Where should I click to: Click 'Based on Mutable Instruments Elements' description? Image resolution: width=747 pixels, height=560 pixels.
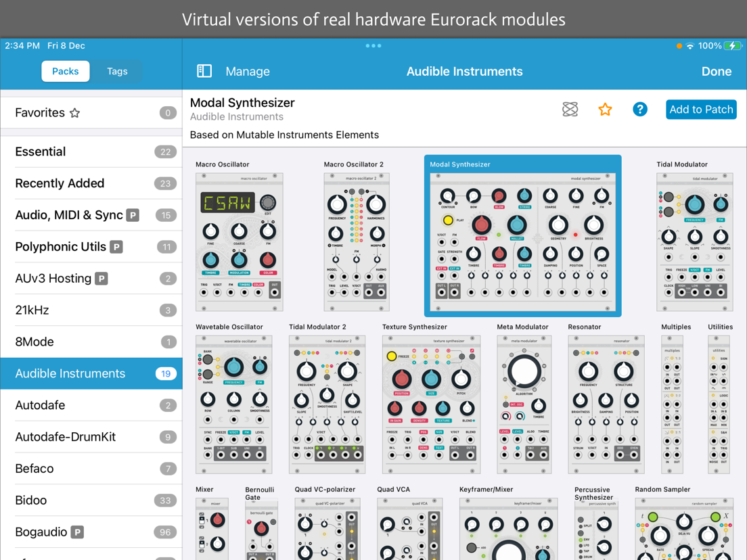284,135
